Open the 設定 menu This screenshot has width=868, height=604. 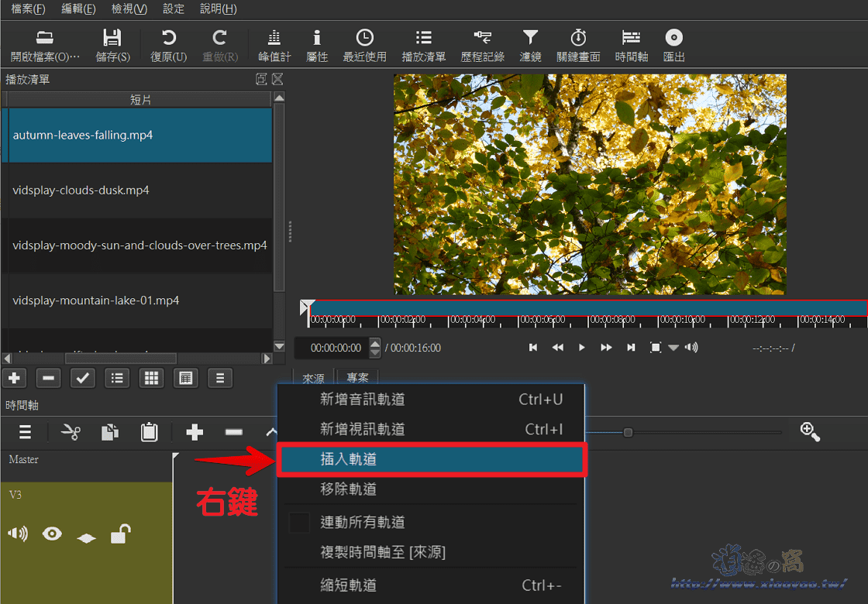[x=174, y=9]
